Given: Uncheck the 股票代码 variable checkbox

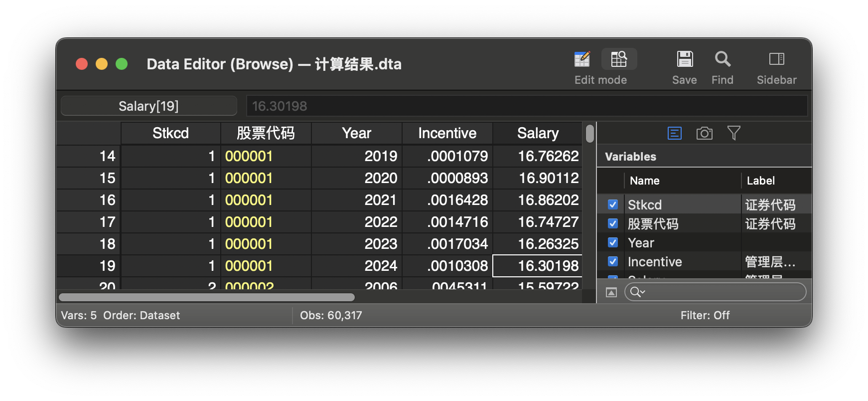Looking at the screenshot, I should tap(613, 223).
